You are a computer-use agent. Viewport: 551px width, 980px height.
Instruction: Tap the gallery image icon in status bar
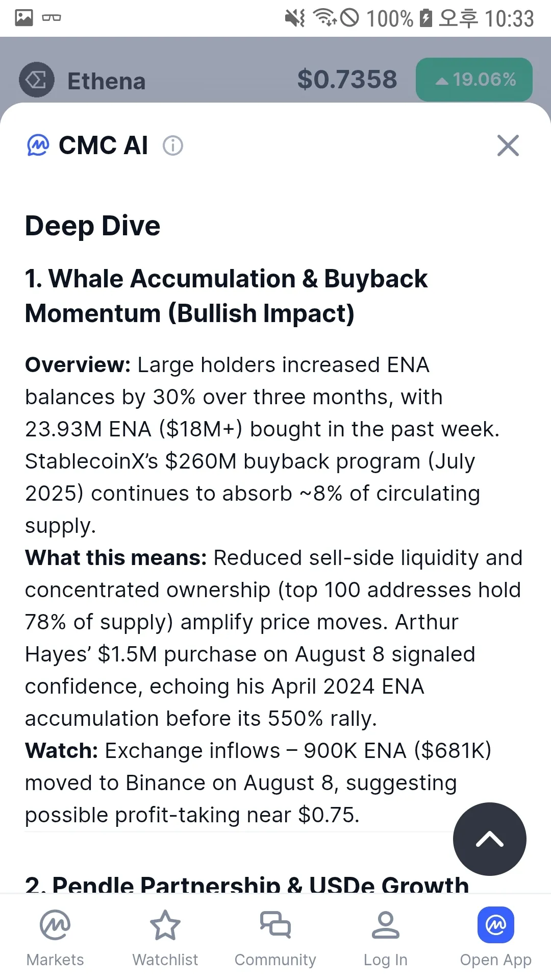[24, 18]
